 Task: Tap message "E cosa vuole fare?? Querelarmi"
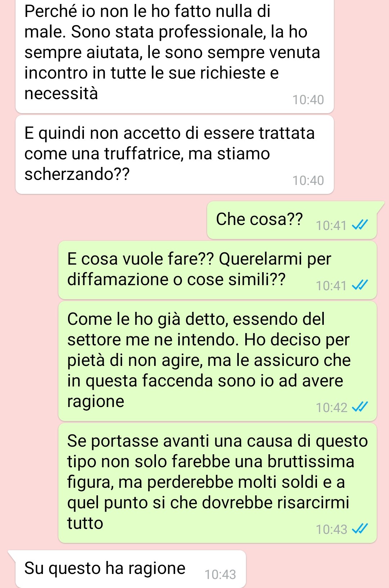click(x=218, y=270)
